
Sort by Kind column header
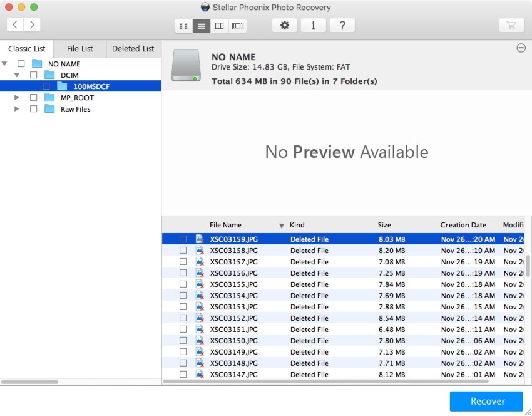(x=297, y=225)
